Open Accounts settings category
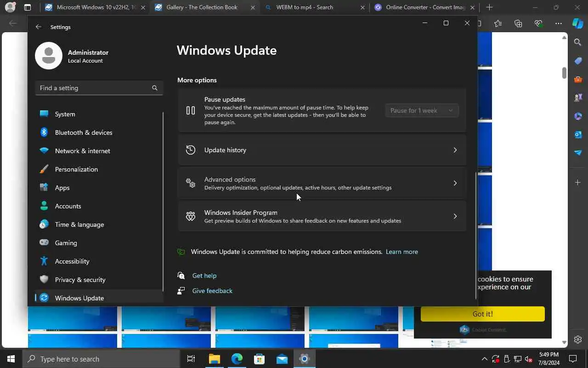588x368 pixels. (x=99, y=206)
